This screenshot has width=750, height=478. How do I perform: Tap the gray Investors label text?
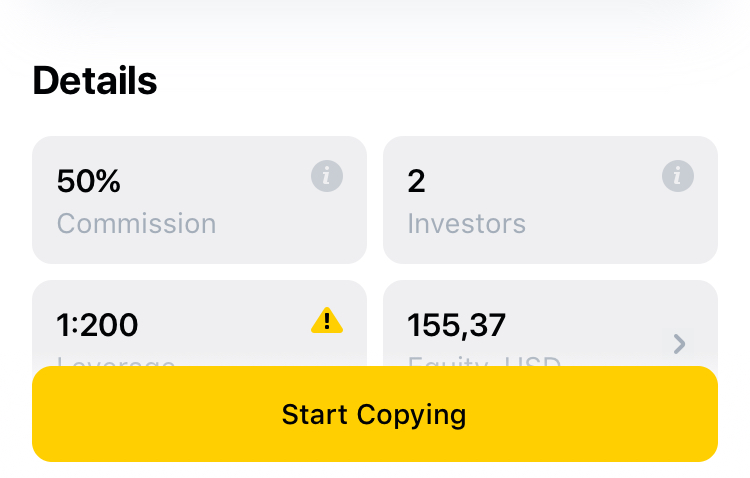tap(466, 223)
